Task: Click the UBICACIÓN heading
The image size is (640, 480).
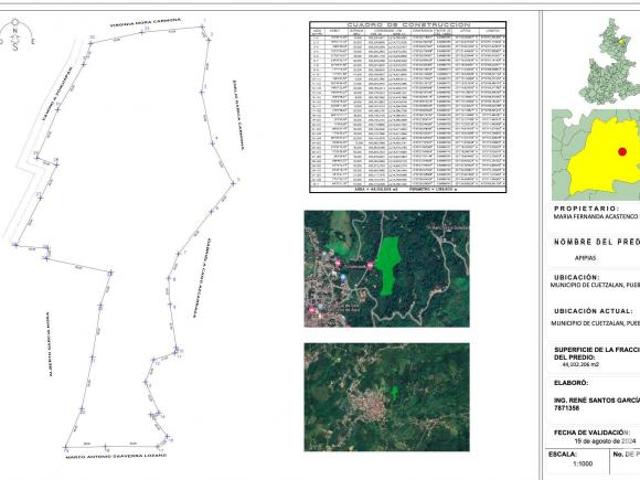Action: coord(577,277)
